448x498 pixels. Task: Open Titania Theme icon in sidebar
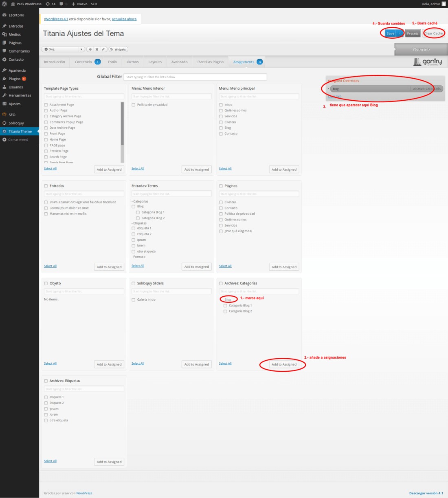pos(4,131)
